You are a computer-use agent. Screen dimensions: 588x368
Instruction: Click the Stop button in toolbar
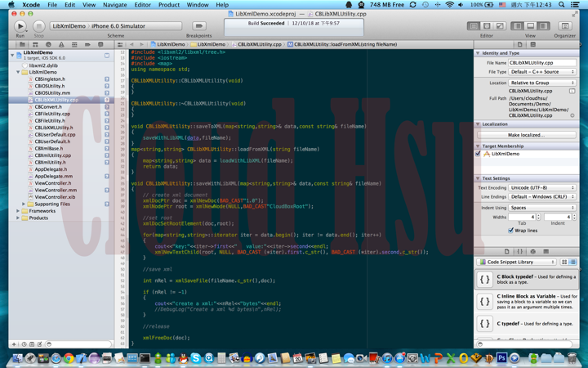click(38, 26)
